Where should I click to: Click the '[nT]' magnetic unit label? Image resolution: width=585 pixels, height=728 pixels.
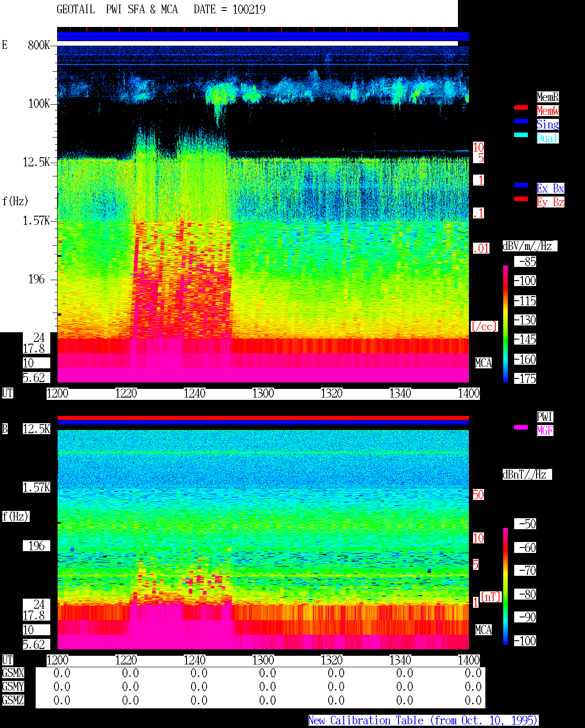(491, 597)
